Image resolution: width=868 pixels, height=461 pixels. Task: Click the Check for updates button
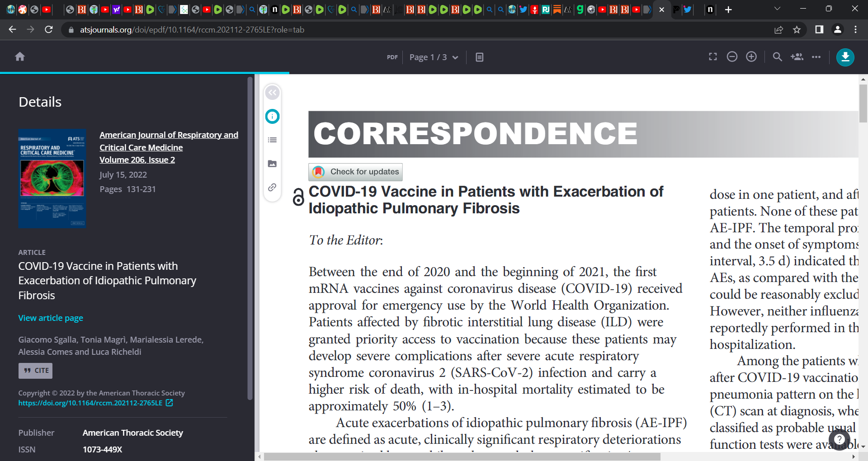point(355,172)
